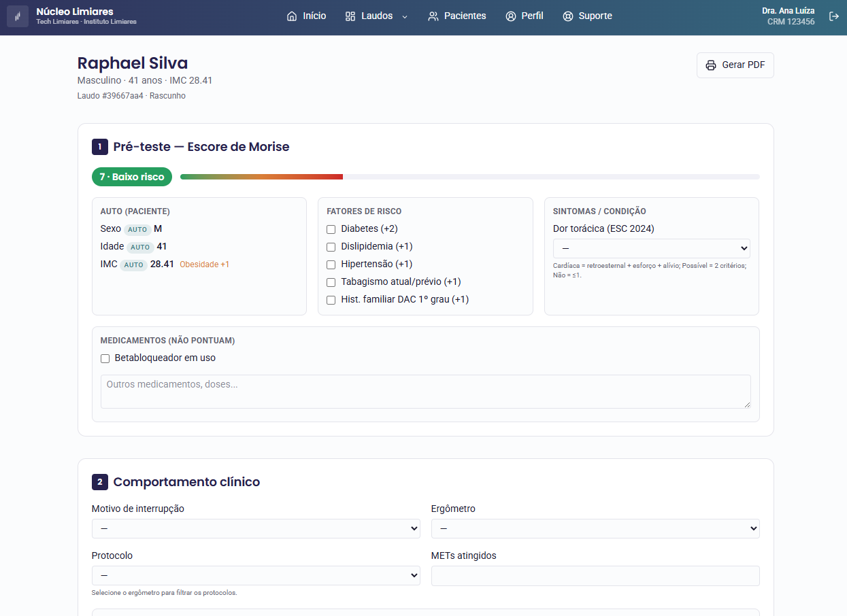Image resolution: width=847 pixels, height=616 pixels.
Task: Check the Dislipidemia (+1) checkbox
Action: point(331,247)
